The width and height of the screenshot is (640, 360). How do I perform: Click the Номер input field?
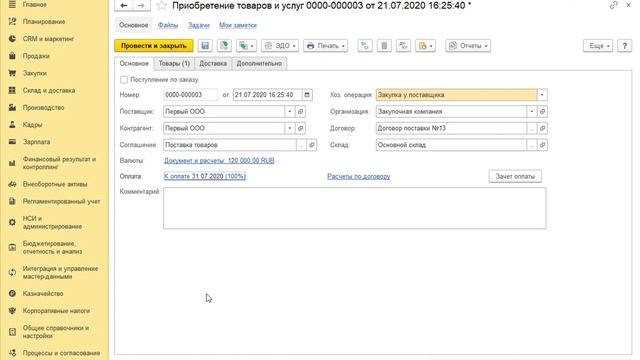[191, 95]
